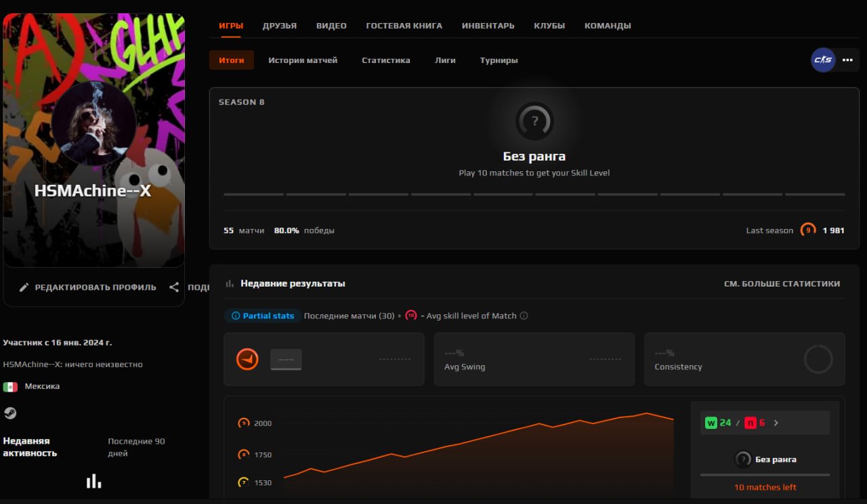Viewport: 867px width, 504px height.
Task: Click the share profile icon
Action: pyautogui.click(x=174, y=287)
